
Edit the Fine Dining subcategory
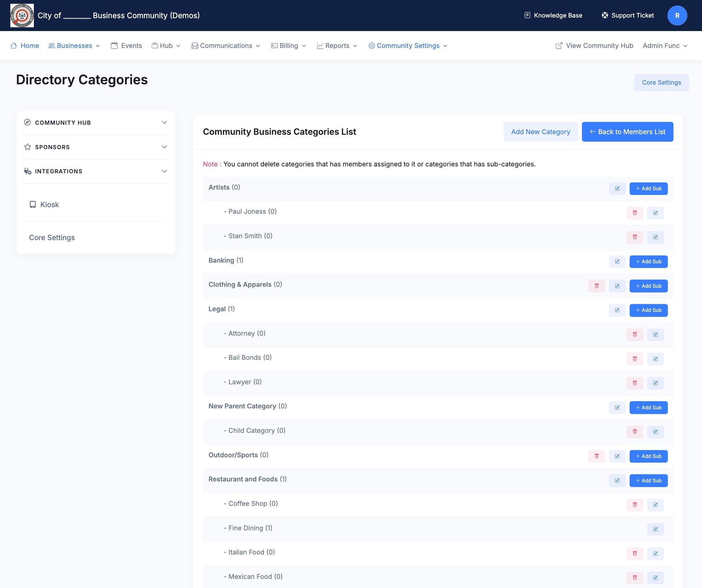click(x=656, y=529)
